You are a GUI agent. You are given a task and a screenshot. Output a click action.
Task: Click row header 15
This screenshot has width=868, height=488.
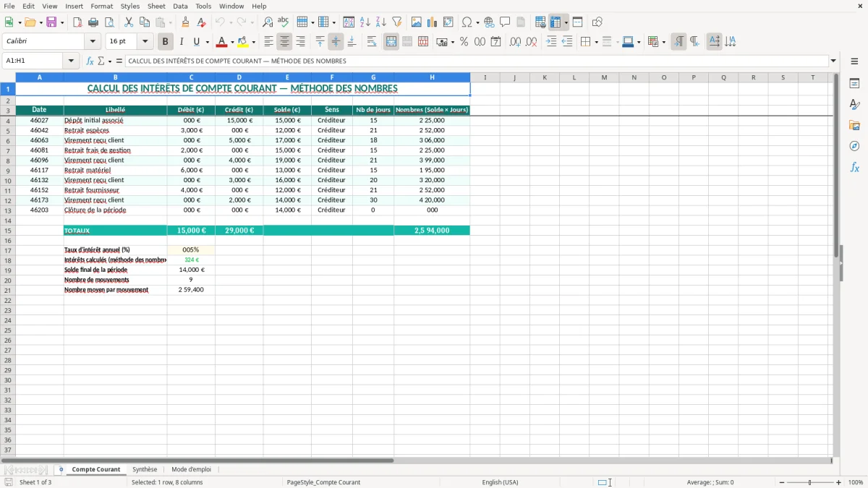(8, 231)
